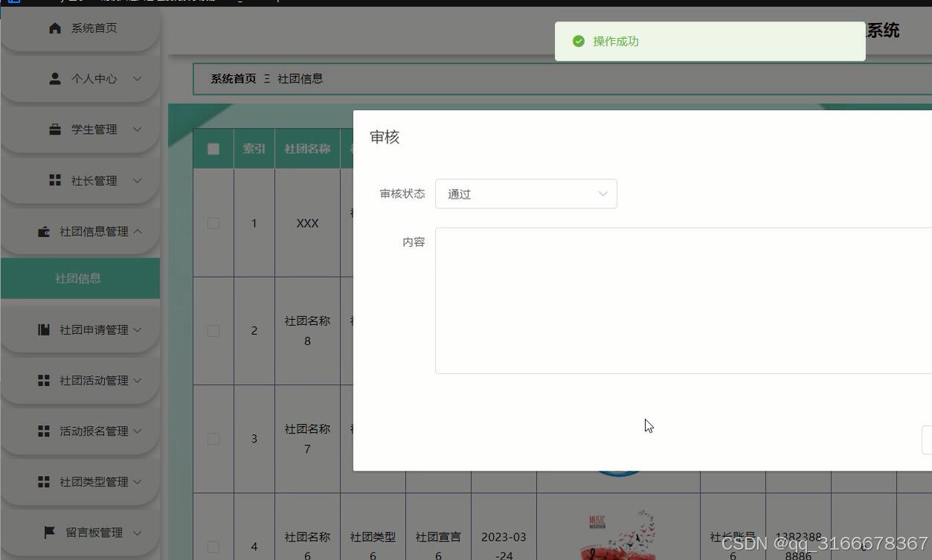
Task: Click the person icon beside 个人中心
Action: (x=55, y=78)
